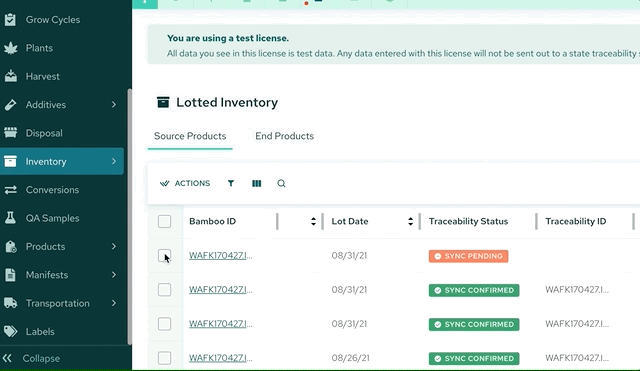Switch to the Source Products tab
640x371 pixels.
tap(190, 136)
